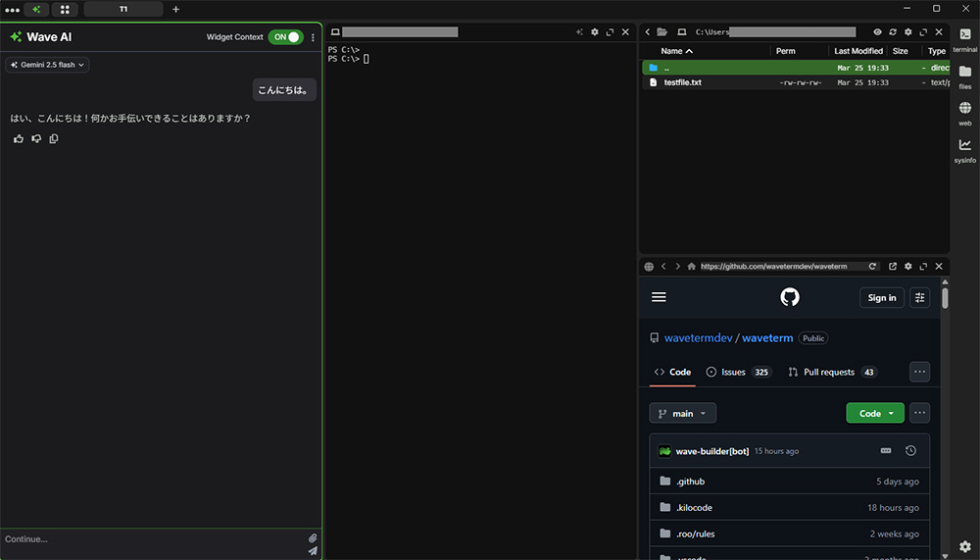Open the wavetermdev owner link

[x=699, y=338]
